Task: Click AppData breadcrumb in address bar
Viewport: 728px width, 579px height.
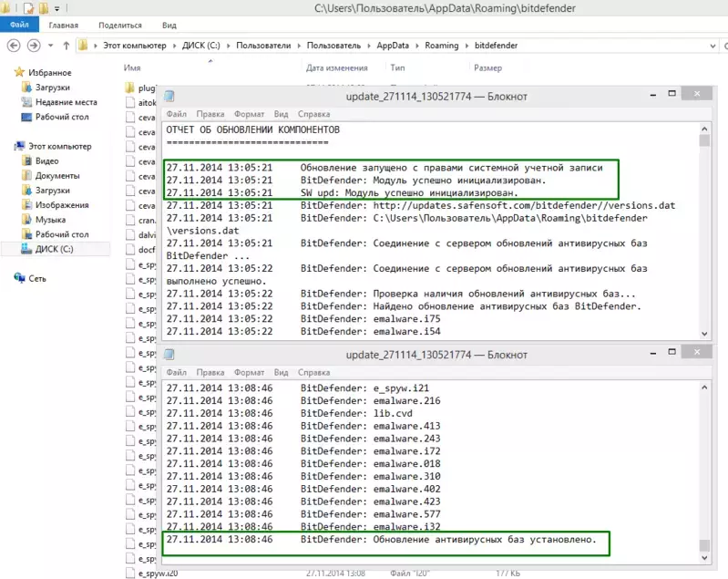Action: (x=393, y=45)
